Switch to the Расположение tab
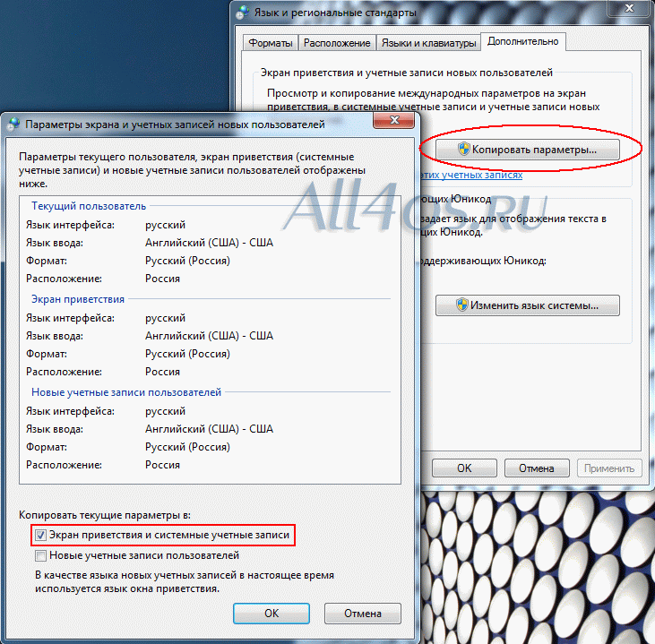Screen dimensions: 655x644 [337, 43]
